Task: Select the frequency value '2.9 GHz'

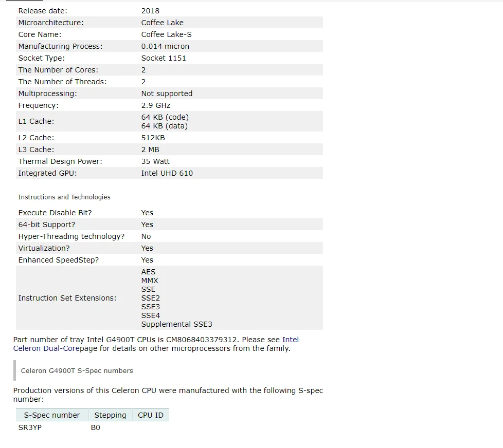Action: click(156, 105)
